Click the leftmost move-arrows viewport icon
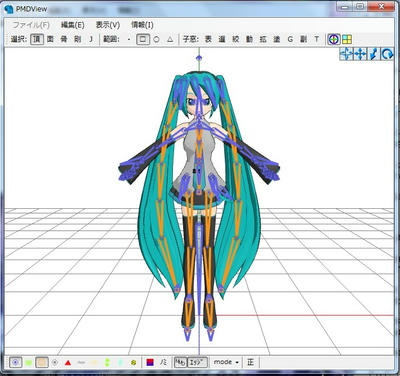This screenshot has height=376, width=400. (x=346, y=54)
